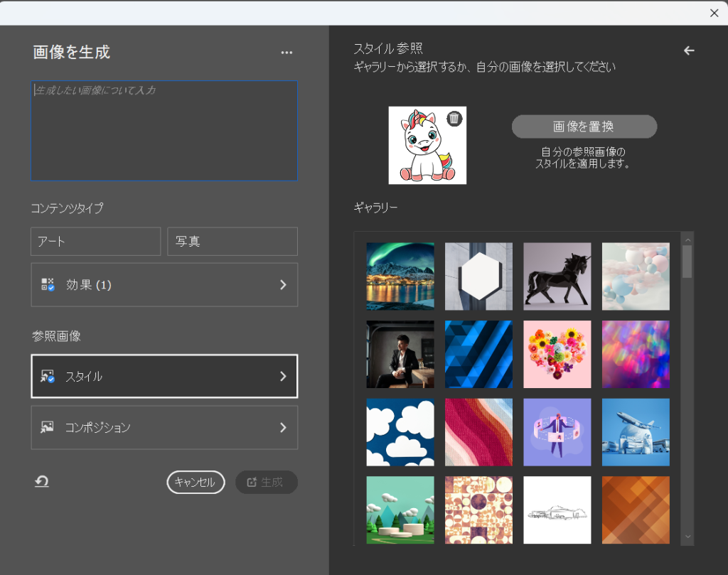Click in the image prompt text field
The height and width of the screenshot is (575, 728).
point(164,131)
